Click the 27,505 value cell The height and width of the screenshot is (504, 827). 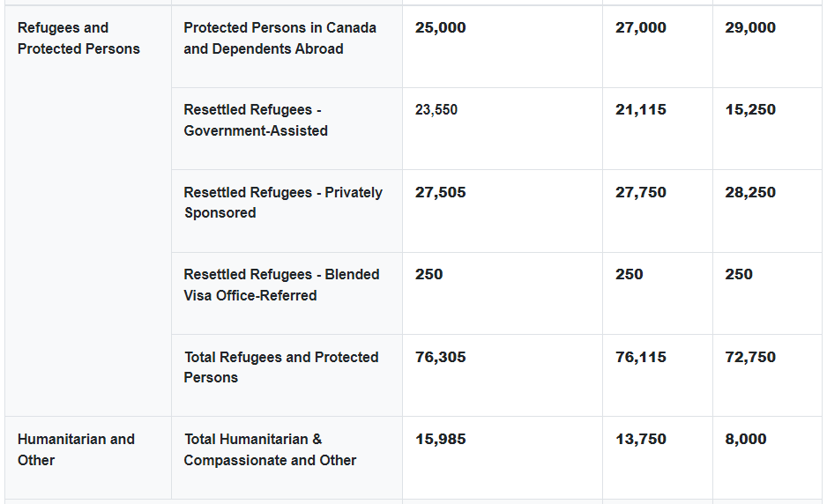click(440, 193)
